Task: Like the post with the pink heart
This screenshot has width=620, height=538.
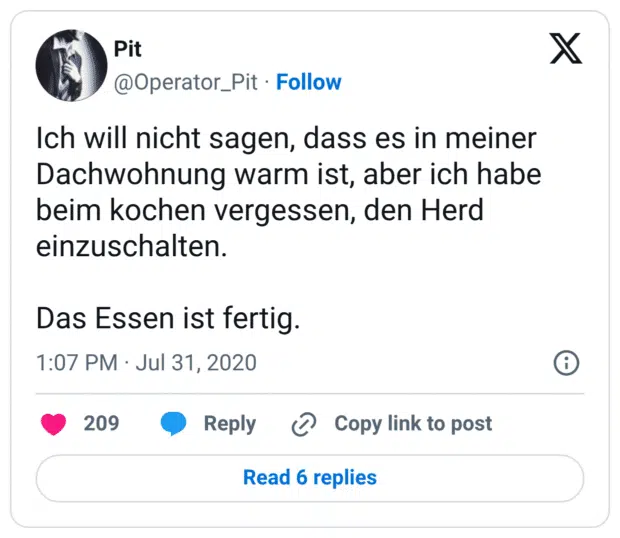Action: coord(53,424)
